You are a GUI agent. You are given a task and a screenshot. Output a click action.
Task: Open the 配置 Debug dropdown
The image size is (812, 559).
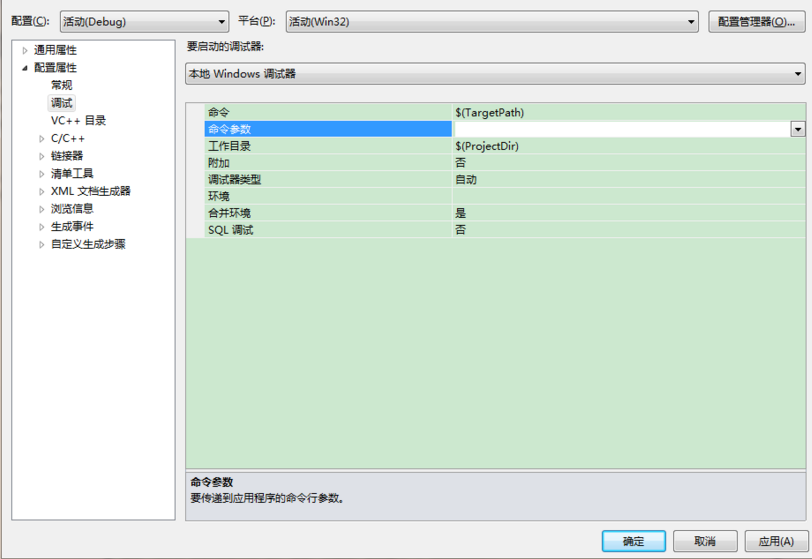click(x=144, y=22)
